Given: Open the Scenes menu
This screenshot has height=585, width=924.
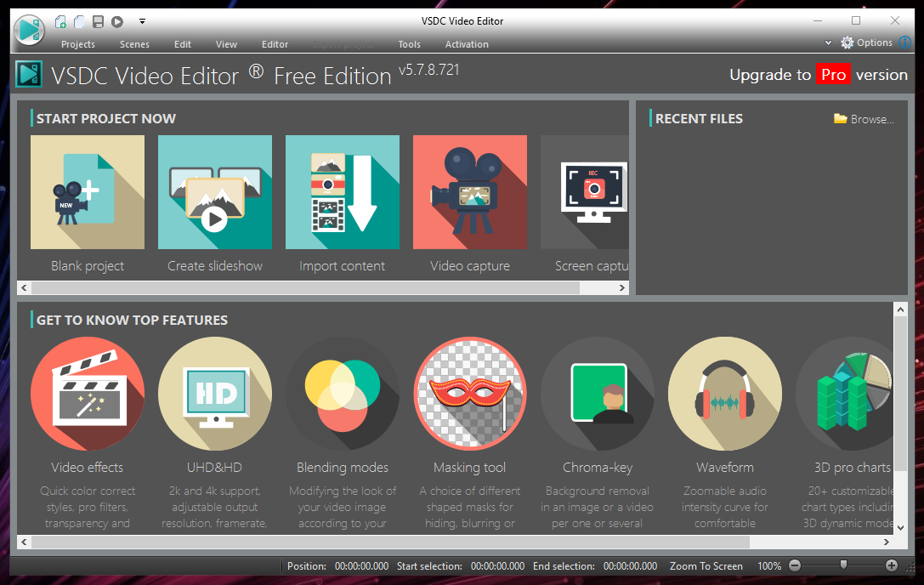Looking at the screenshot, I should [134, 44].
